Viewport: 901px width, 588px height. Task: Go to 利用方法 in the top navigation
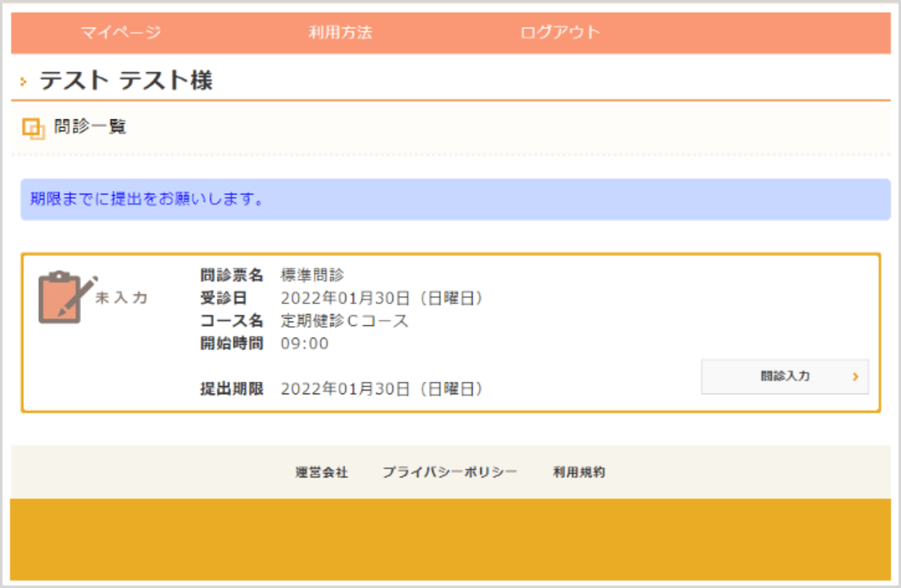[340, 32]
